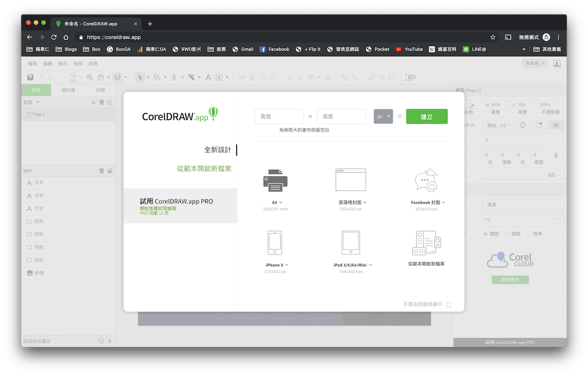Add a new page with the plus-page icon
This screenshot has width=588, height=375.
pyautogui.click(x=110, y=102)
